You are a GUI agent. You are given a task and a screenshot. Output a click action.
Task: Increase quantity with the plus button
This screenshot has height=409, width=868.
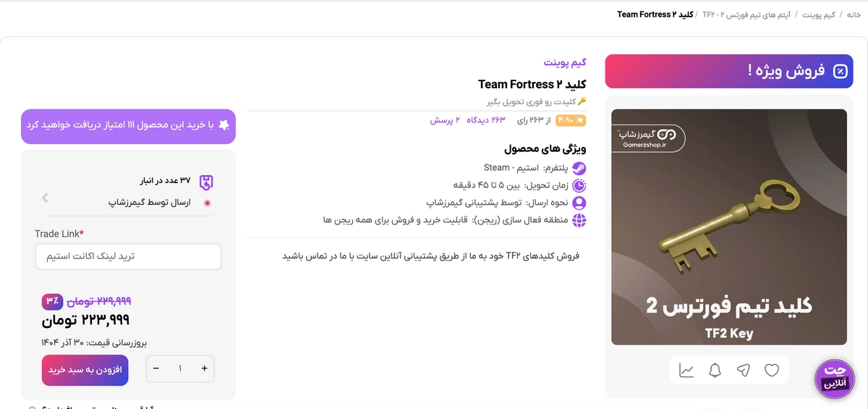click(204, 369)
